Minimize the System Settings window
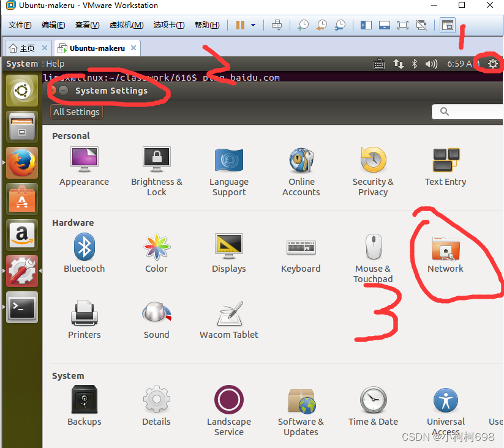The image size is (504, 448). tap(64, 91)
